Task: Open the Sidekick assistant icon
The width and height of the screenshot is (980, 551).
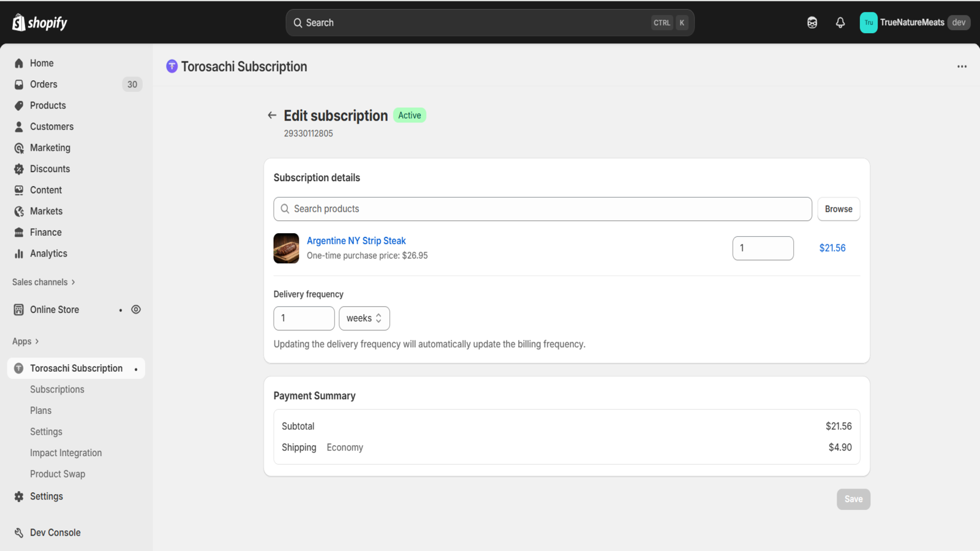Action: coord(812,23)
